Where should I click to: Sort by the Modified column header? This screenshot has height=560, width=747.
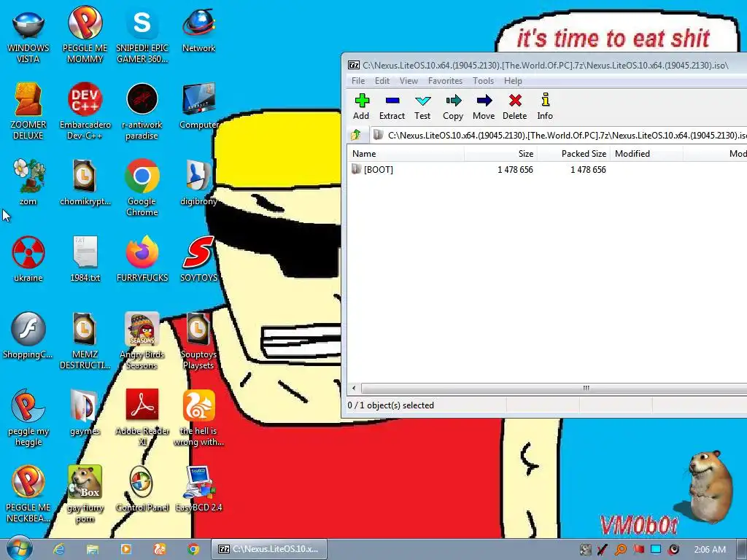click(646, 154)
